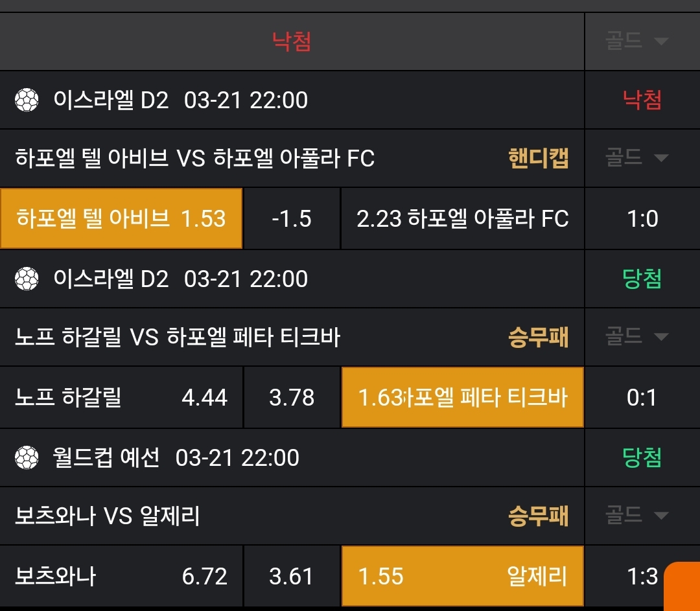The image size is (700, 611).
Task: Click the 1:3 score result cell
Action: [x=642, y=576]
